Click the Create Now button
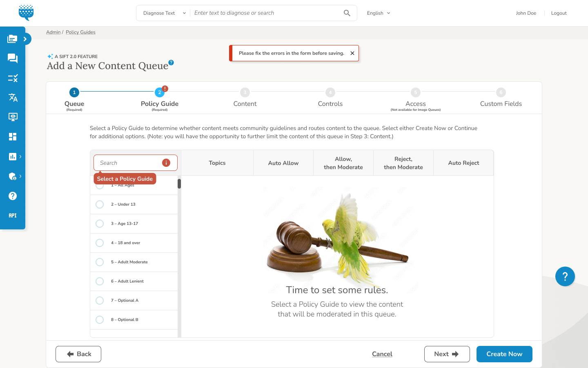Image resolution: width=588 pixels, height=368 pixels. pos(504,354)
